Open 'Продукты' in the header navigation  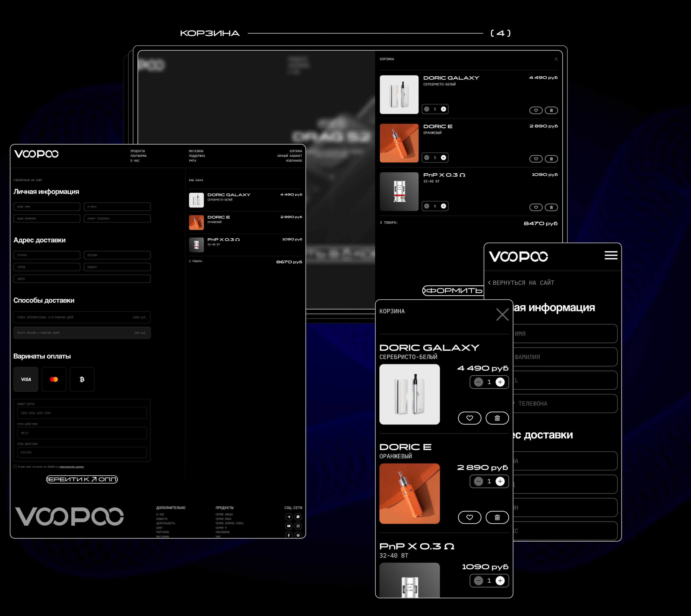tap(138, 151)
